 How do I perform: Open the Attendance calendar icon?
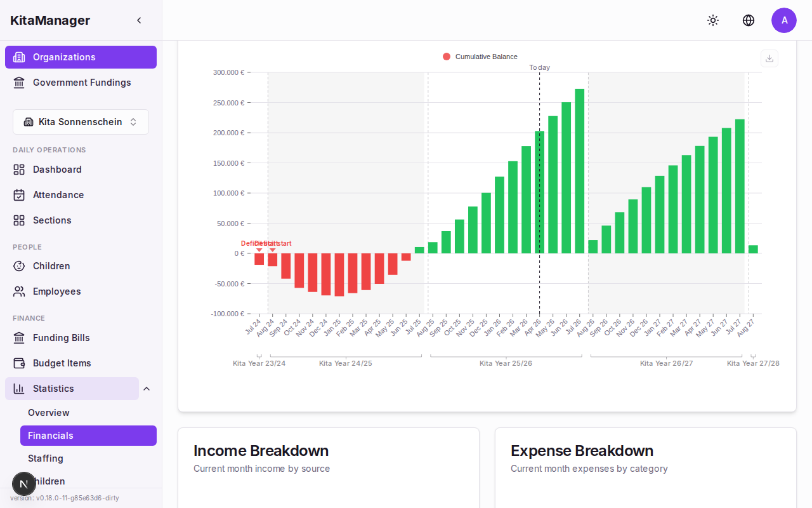pyautogui.click(x=19, y=195)
